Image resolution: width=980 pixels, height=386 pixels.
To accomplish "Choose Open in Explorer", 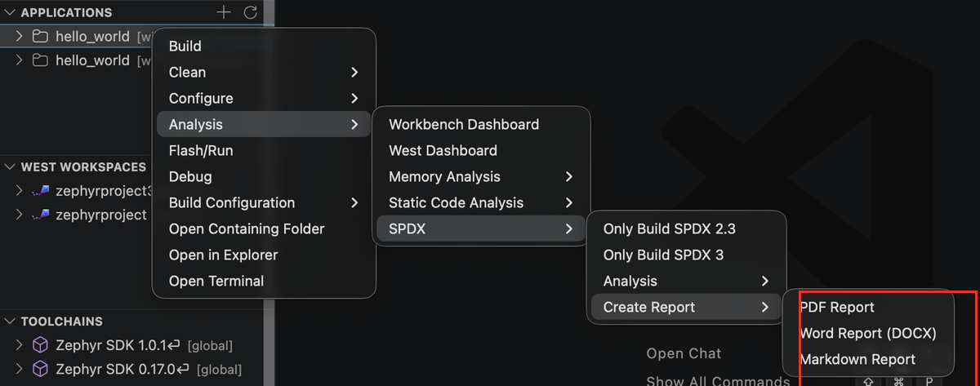I will click(264, 255).
